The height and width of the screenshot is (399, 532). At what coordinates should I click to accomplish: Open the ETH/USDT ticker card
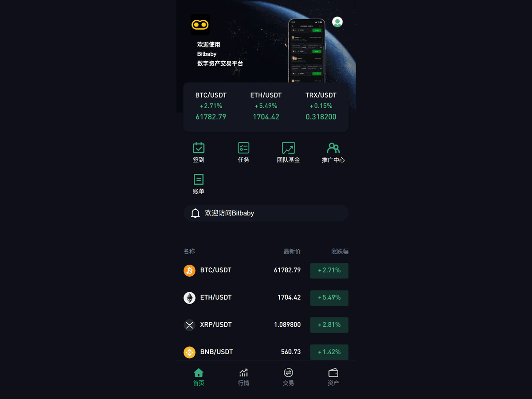point(266,106)
